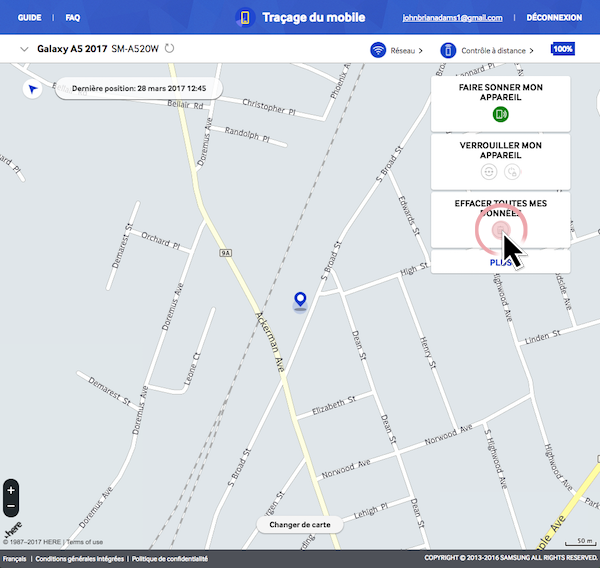Click the Linden St label on map

pyautogui.click(x=543, y=337)
